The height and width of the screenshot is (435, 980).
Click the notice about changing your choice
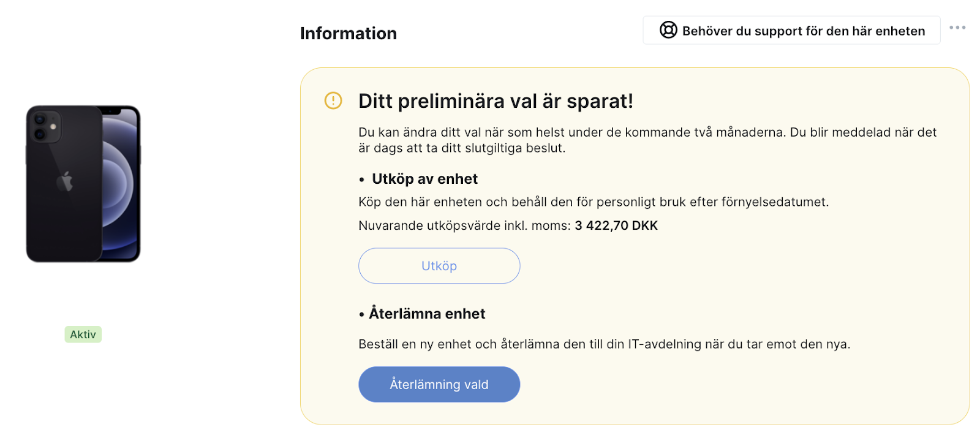[x=647, y=140]
